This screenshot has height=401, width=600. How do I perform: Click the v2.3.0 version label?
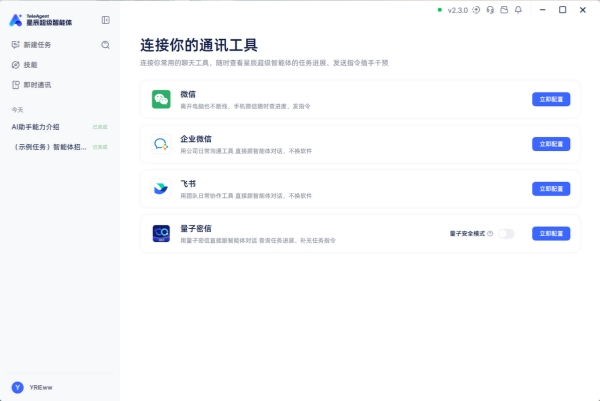click(x=458, y=10)
